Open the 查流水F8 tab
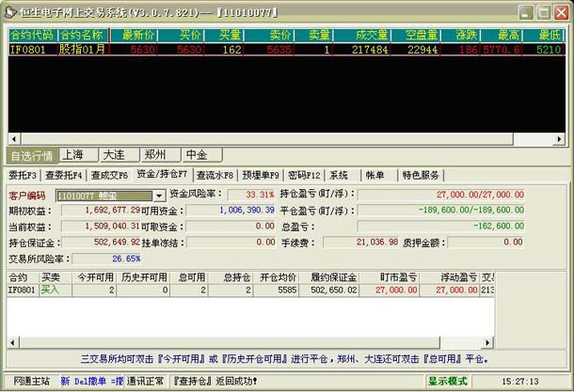 (x=215, y=176)
